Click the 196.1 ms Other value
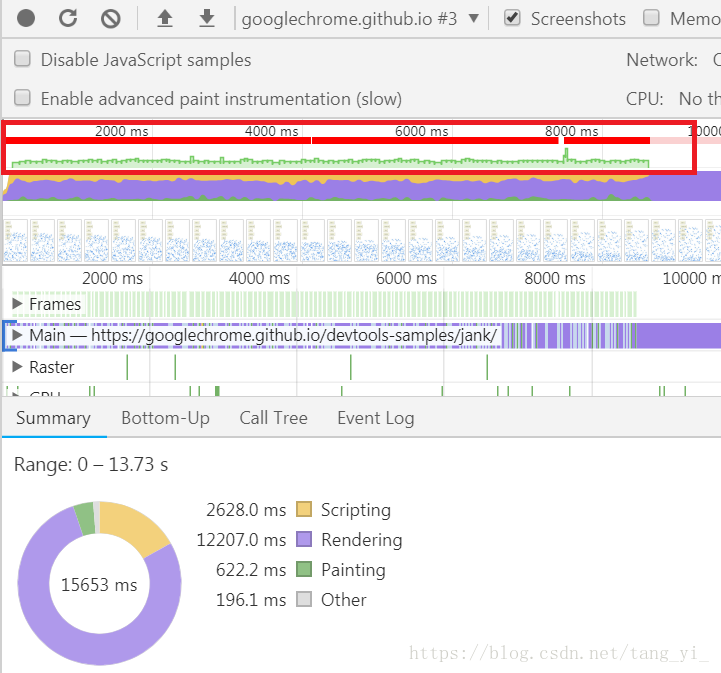721x673 pixels. [251, 599]
